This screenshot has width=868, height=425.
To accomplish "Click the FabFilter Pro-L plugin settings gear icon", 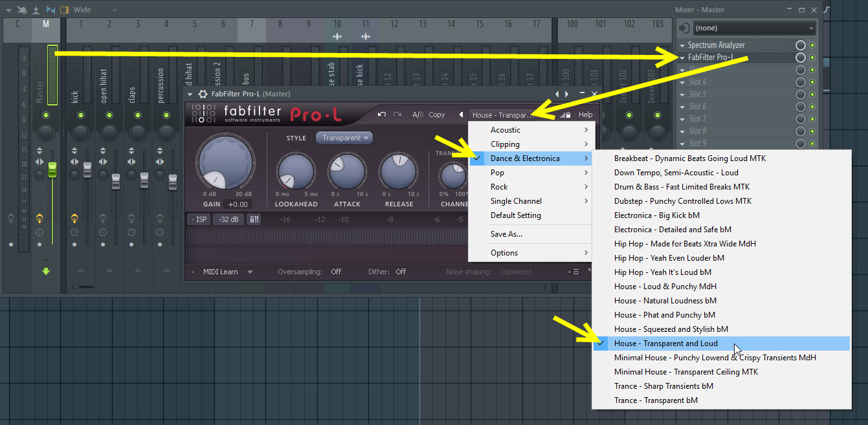I will (203, 94).
